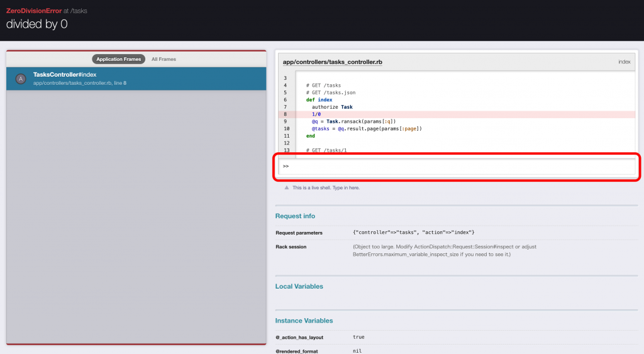Click the Task.ransack(params[:q]) code line
Image resolution: width=644 pixels, height=354 pixels.
click(x=353, y=121)
